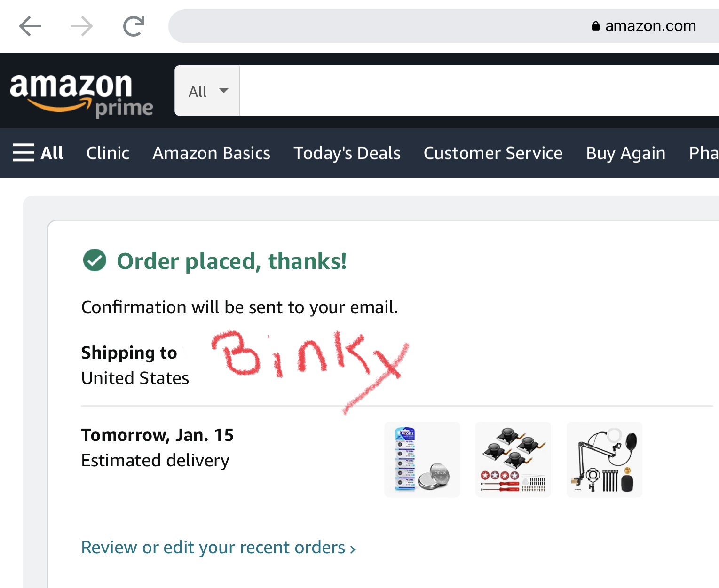View the microphone boom arm thumbnail

click(x=604, y=459)
